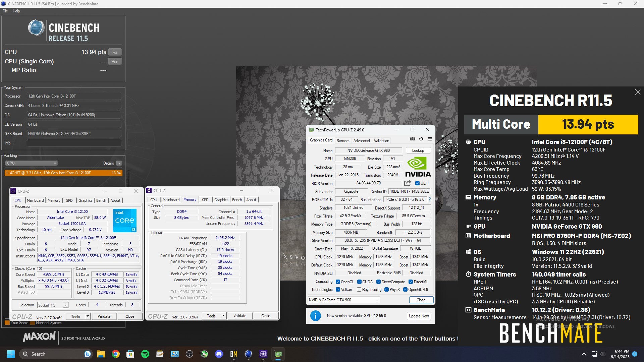Click Validate in the Memory tab CPU-Z window
644x362 pixels.
tap(240, 316)
